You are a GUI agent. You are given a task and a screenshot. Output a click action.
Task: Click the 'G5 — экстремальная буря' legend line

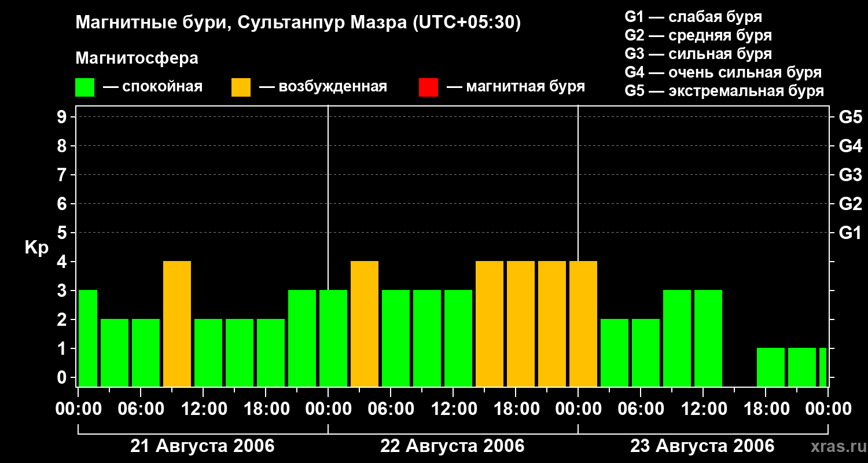(x=724, y=91)
